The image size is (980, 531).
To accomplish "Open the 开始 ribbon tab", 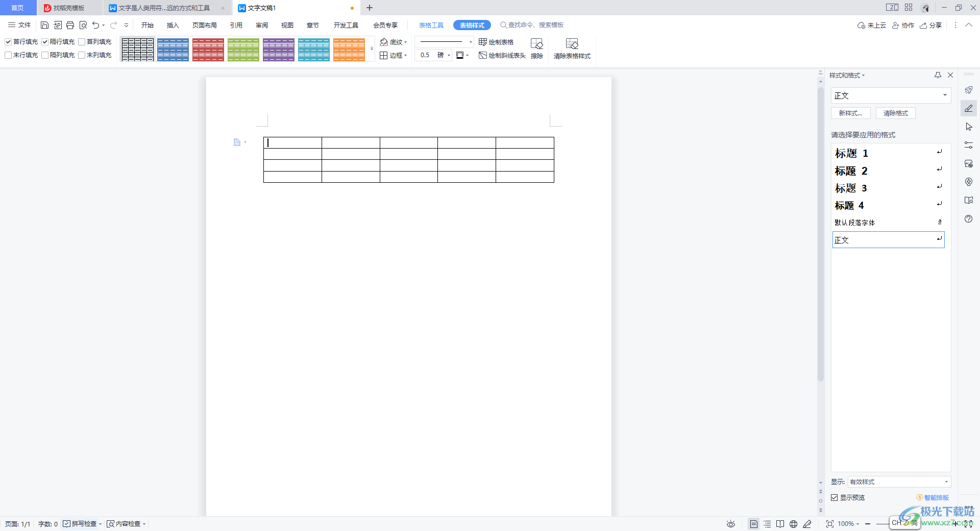I will coord(148,25).
